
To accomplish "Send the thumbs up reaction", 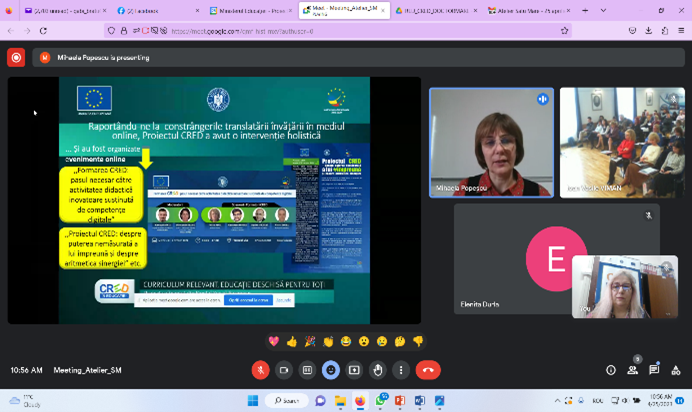I will [x=292, y=342].
